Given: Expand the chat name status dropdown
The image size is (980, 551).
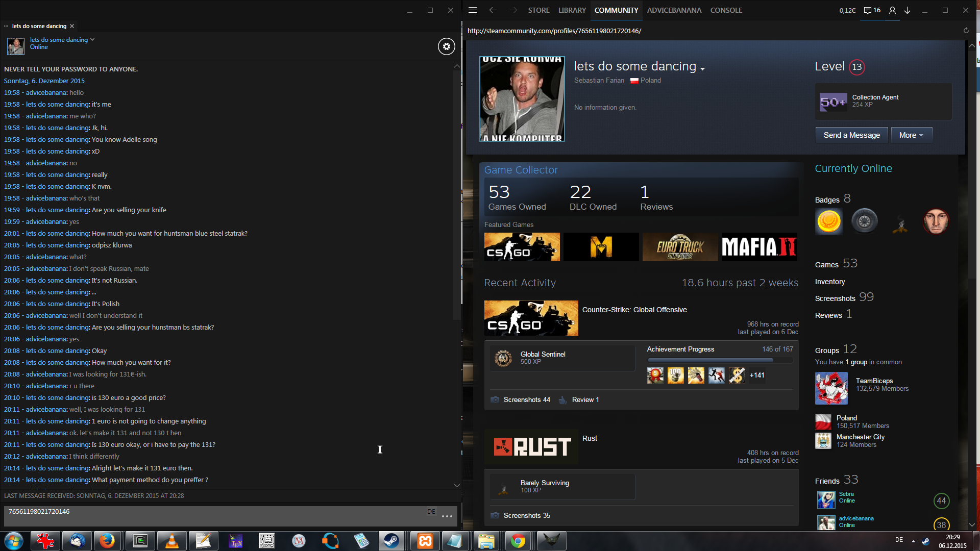Looking at the screenshot, I should pyautogui.click(x=92, y=40).
